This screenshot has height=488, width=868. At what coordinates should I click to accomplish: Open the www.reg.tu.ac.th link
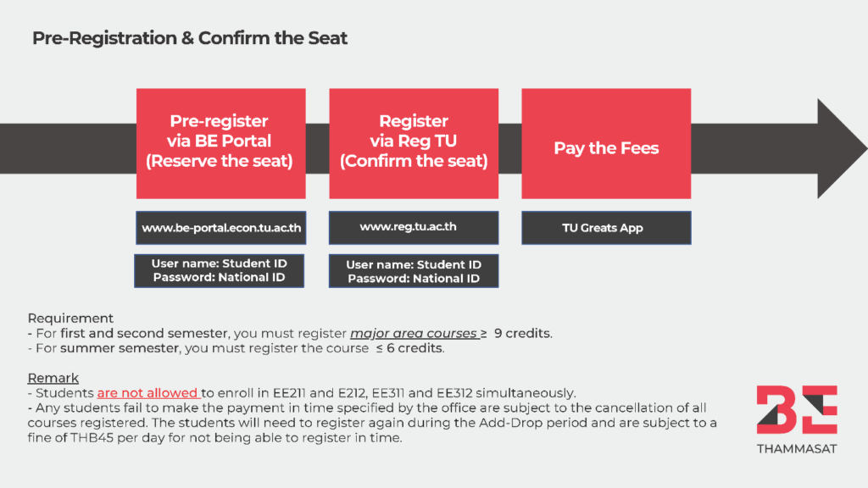[x=414, y=227]
